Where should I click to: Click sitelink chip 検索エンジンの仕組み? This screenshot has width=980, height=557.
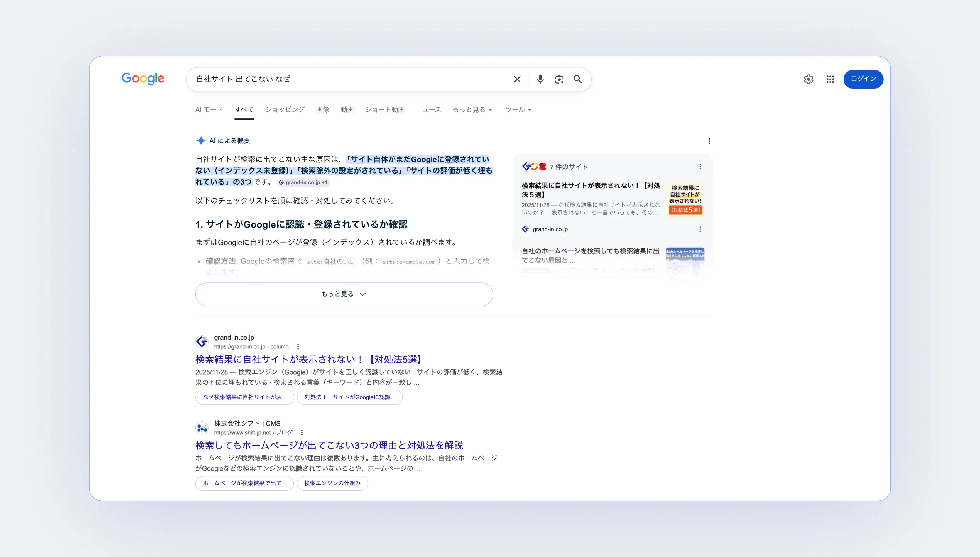(332, 483)
